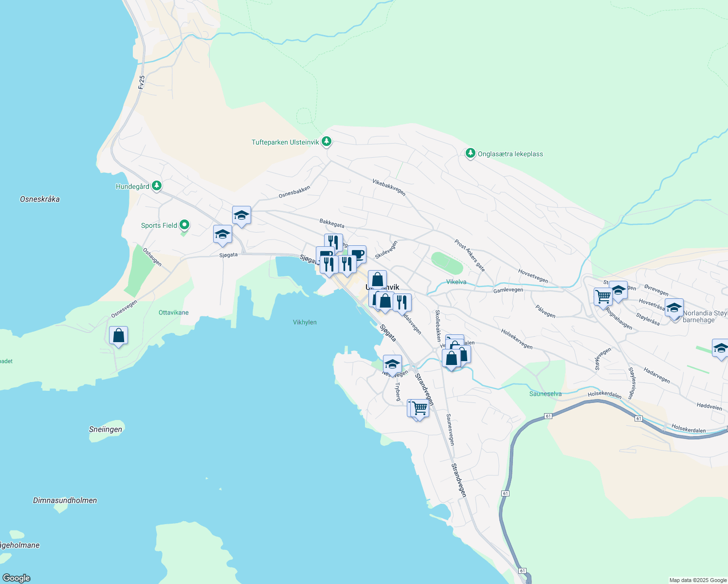This screenshot has width=728, height=584.
Task: Select the Onglasætra lekeplass playground marker
Action: click(471, 153)
